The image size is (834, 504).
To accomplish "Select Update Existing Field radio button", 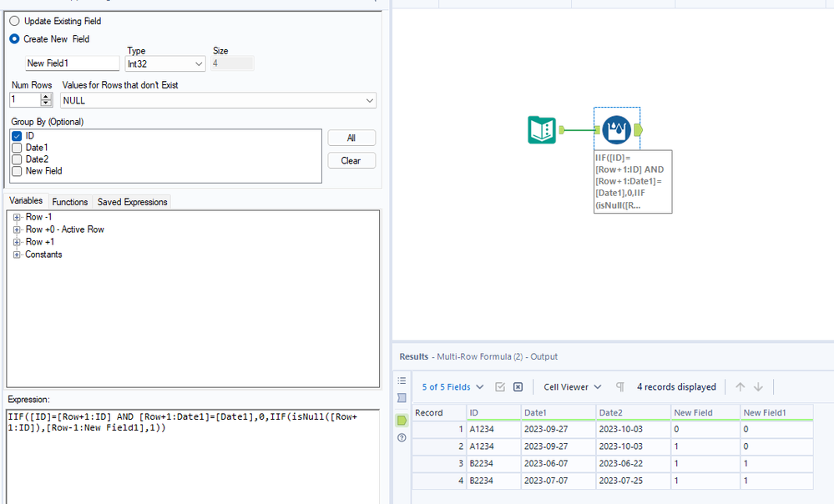I will [x=14, y=21].
